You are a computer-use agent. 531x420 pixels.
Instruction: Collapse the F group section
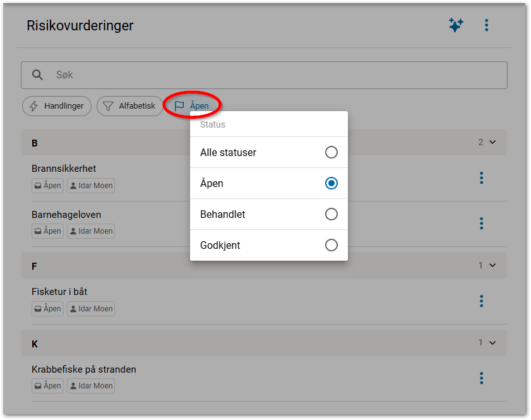492,266
